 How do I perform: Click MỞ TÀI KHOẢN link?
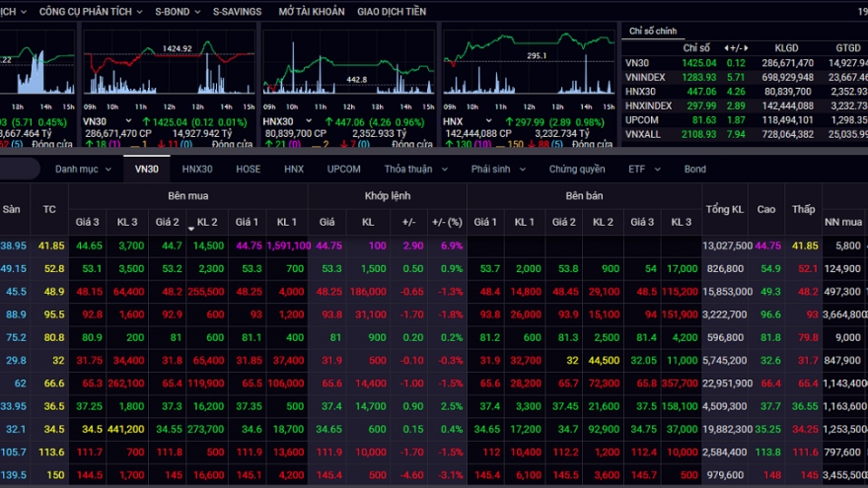pyautogui.click(x=311, y=11)
